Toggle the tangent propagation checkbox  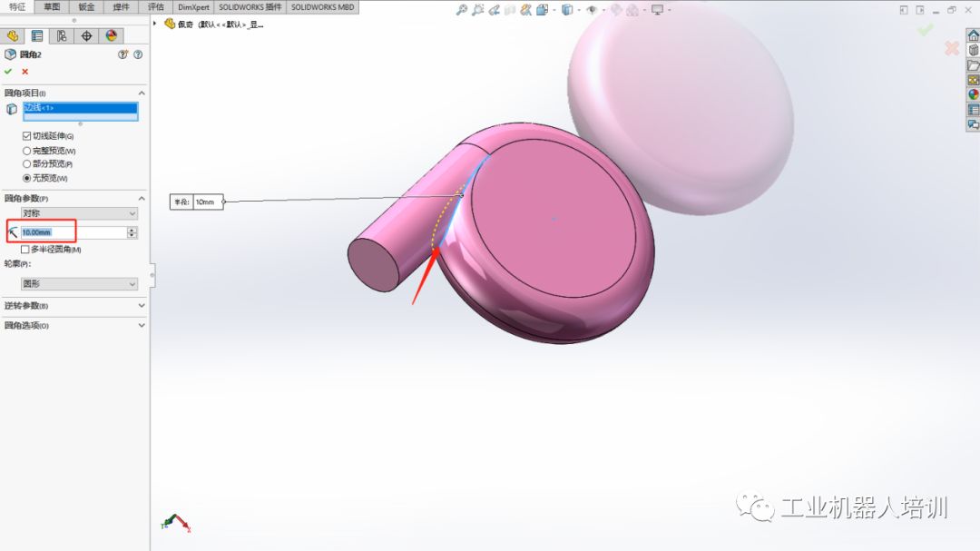(x=26, y=136)
